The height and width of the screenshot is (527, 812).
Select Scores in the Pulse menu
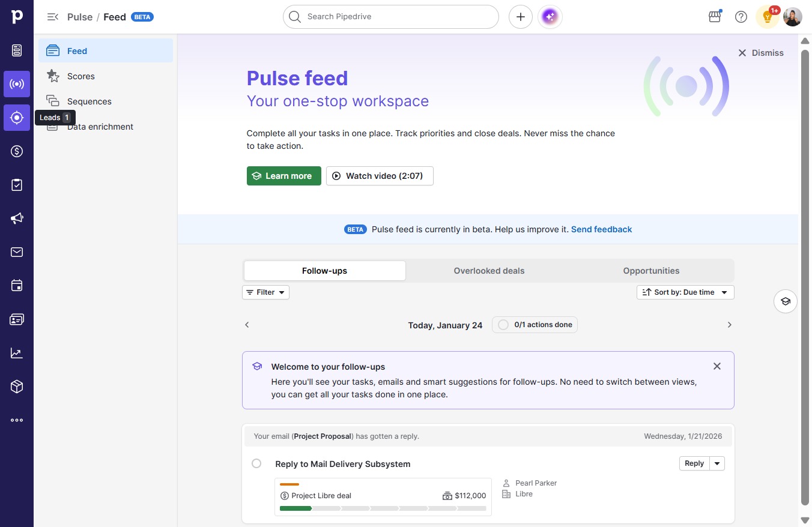click(106, 76)
